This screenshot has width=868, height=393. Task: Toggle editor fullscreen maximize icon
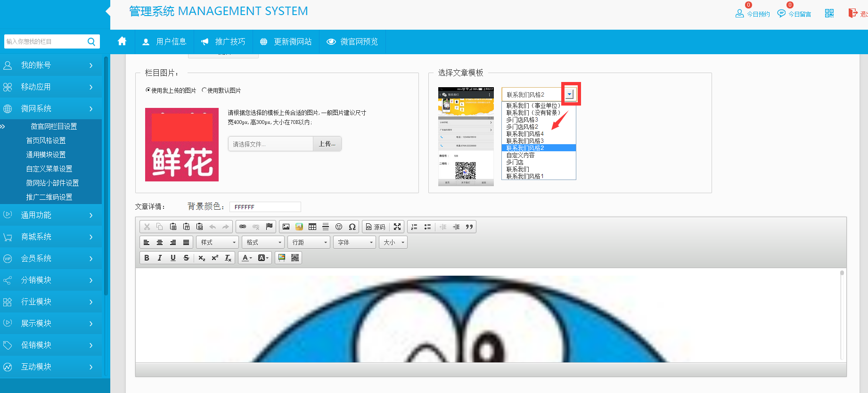click(x=397, y=227)
